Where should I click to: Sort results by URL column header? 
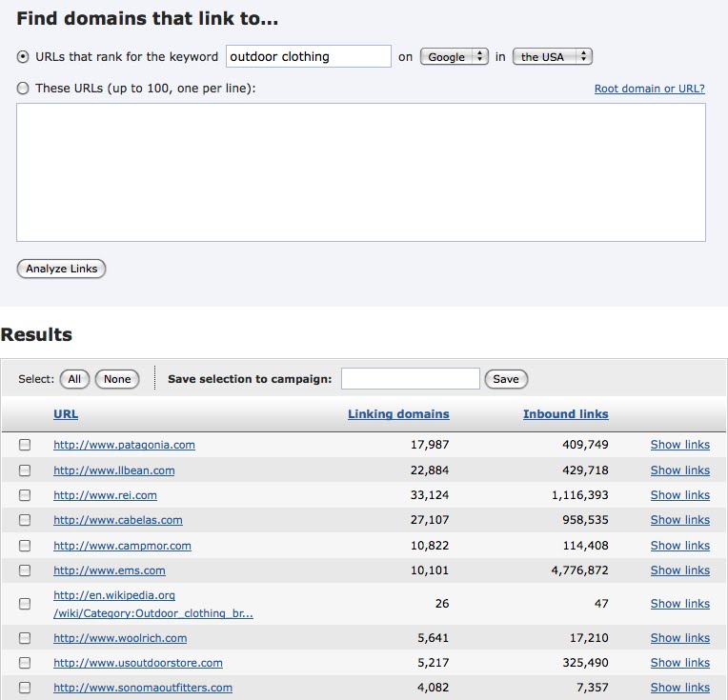click(66, 414)
